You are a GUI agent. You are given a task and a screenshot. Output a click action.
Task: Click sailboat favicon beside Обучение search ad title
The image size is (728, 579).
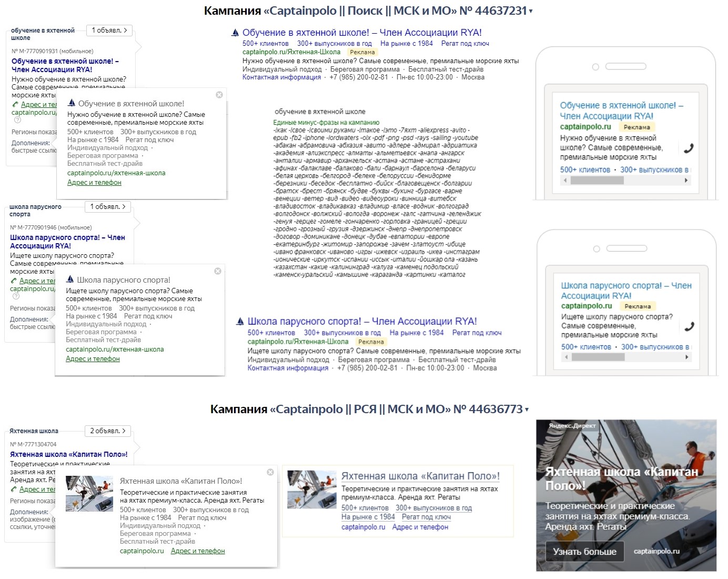pos(235,33)
